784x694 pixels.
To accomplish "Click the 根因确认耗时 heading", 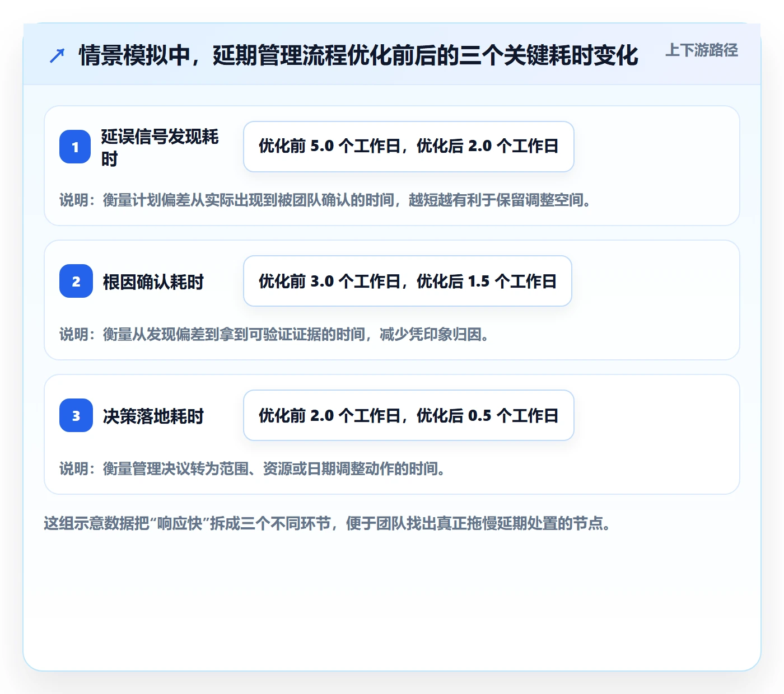I will pos(153,282).
